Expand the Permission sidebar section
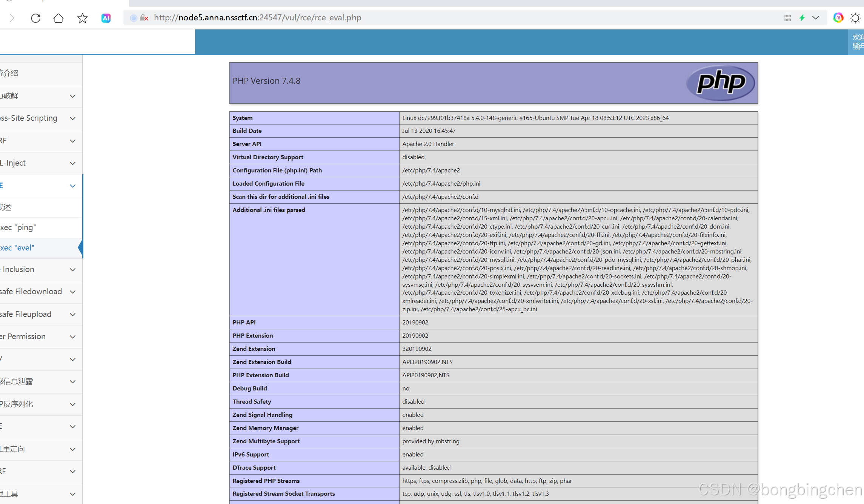 [38, 337]
